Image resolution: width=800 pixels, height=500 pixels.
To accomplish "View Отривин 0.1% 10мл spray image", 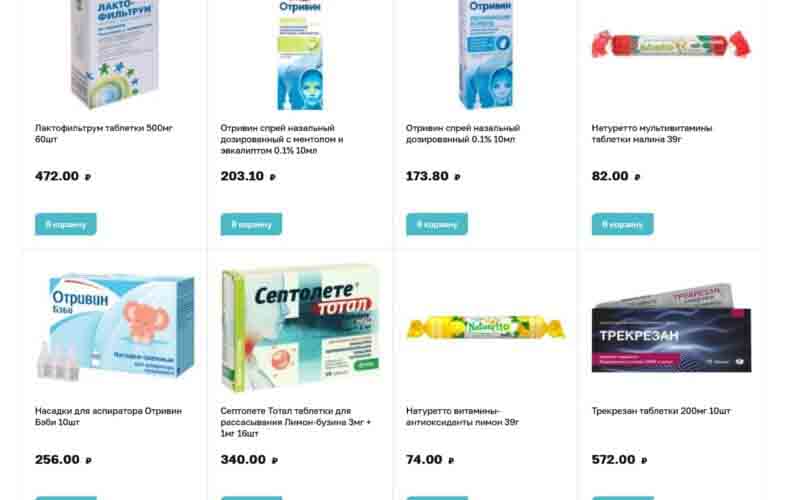I will point(486,55).
